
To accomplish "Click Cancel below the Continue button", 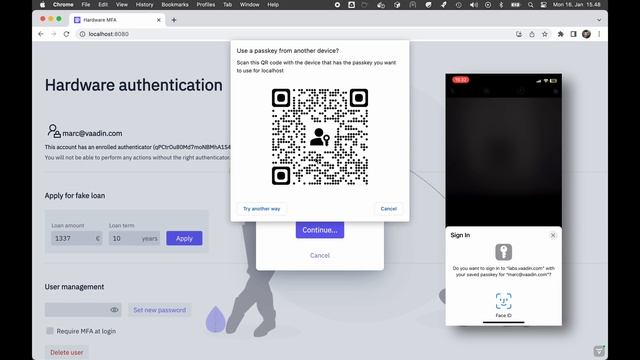I will (x=320, y=256).
